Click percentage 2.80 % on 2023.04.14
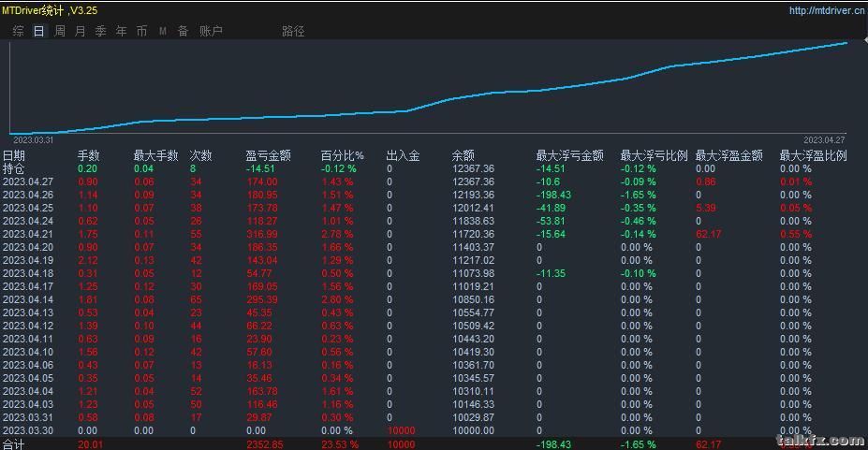Image resolution: width=868 pixels, height=450 pixels. coord(337,299)
